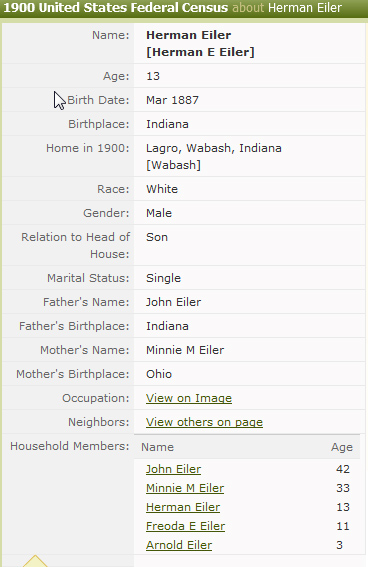Image resolution: width=368 pixels, height=567 pixels.
Task: Click the yellow triangle icon at bottom
Action: point(35,561)
